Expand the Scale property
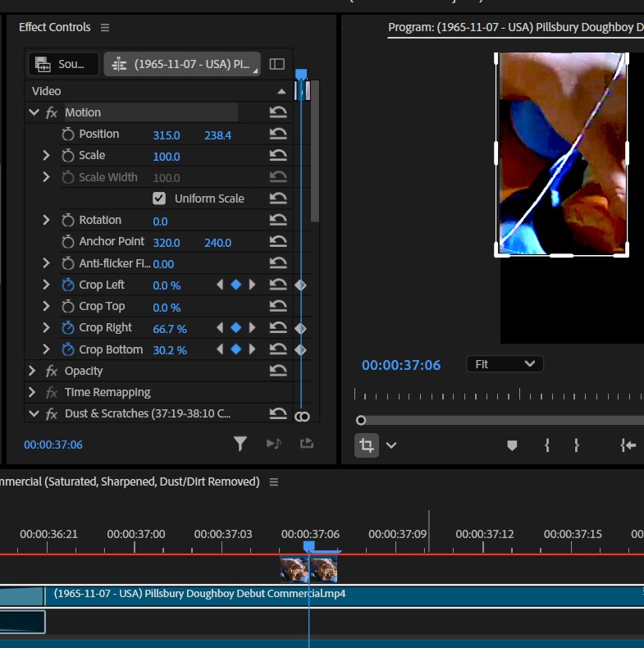Image resolution: width=644 pixels, height=648 pixels. (x=46, y=155)
